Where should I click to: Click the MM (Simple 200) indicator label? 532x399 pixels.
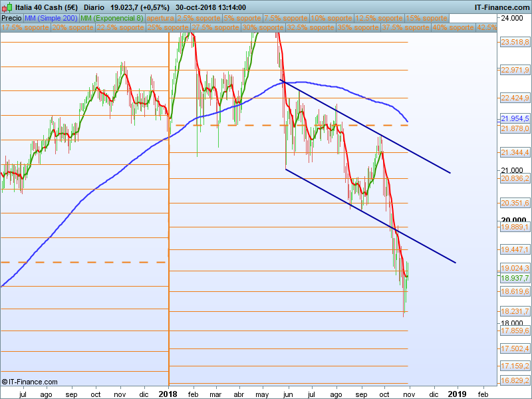click(x=51, y=18)
